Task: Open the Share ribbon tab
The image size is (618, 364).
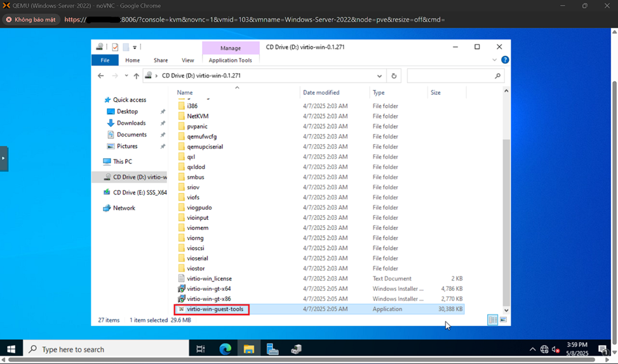Action: click(x=161, y=60)
